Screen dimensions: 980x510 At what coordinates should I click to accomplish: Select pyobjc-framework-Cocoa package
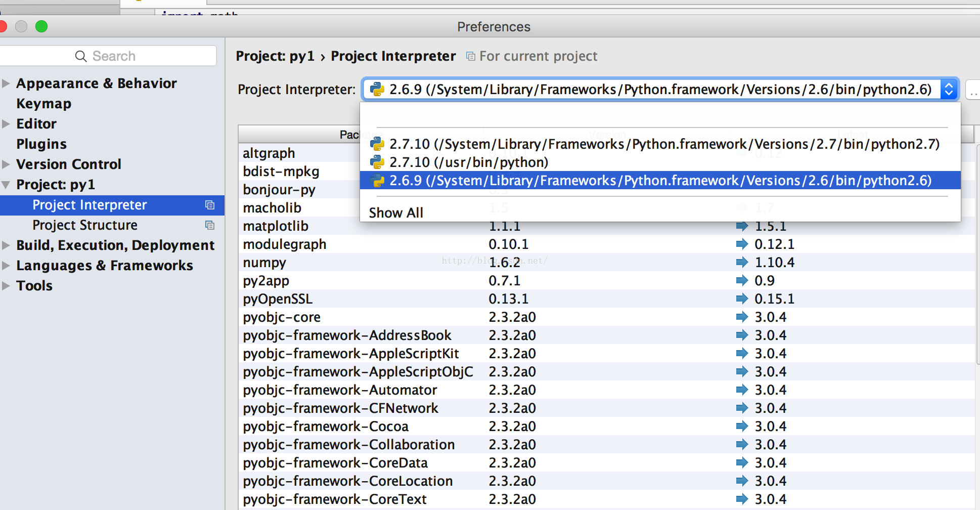point(607,426)
